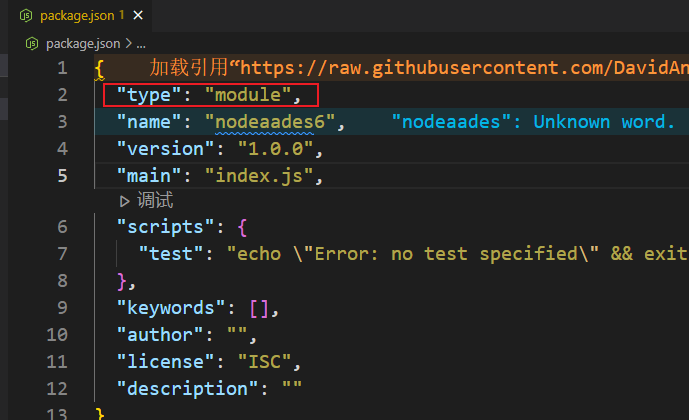The height and width of the screenshot is (420, 689).
Task: Click the opening brace after "scripts"
Action: click(x=242, y=228)
